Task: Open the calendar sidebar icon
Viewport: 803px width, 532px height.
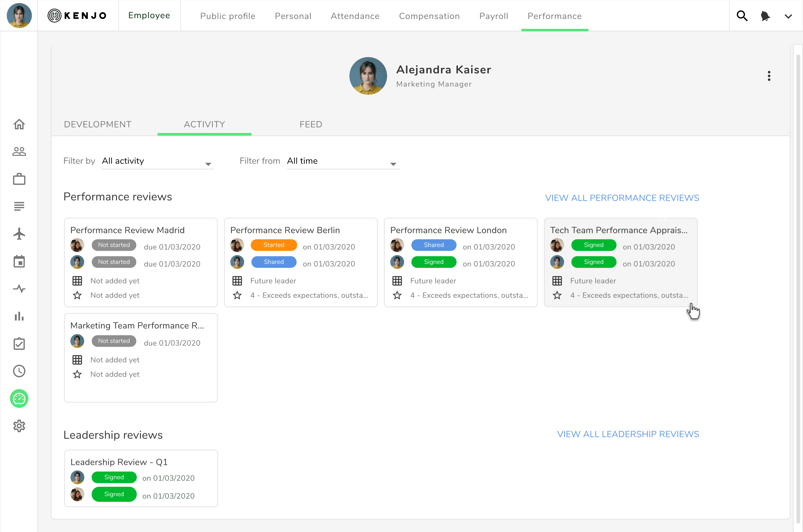Action: (19, 261)
